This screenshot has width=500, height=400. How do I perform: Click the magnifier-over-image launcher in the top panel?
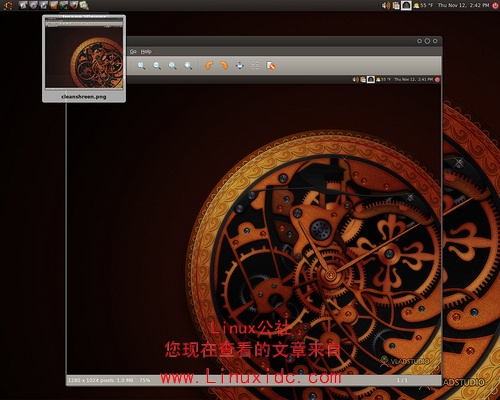tap(84, 5)
